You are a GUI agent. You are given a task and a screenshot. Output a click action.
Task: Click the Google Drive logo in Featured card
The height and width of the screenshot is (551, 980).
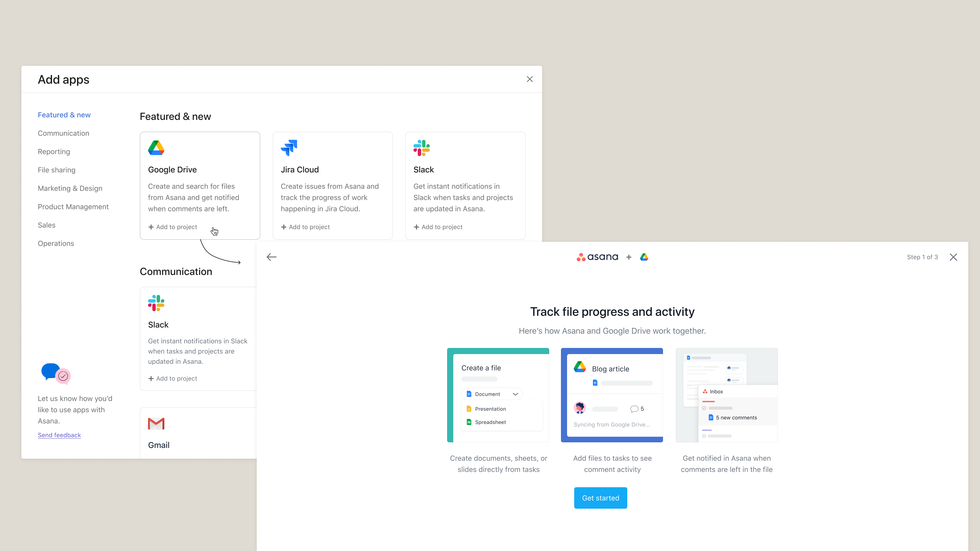pyautogui.click(x=156, y=148)
